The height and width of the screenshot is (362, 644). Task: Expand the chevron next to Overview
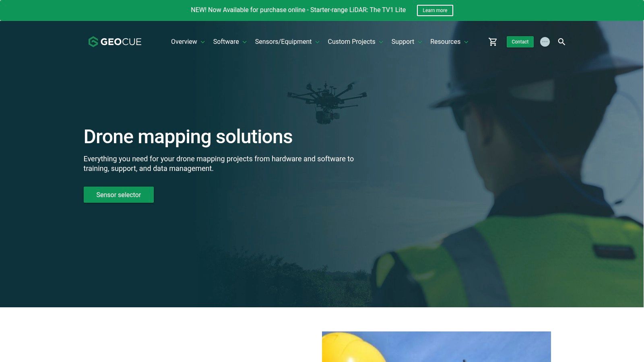point(203,42)
